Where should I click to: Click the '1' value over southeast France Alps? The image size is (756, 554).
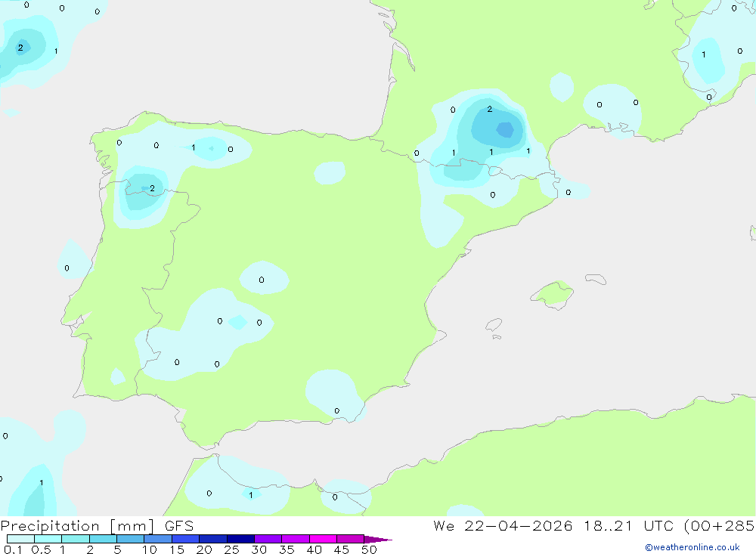[x=703, y=54]
